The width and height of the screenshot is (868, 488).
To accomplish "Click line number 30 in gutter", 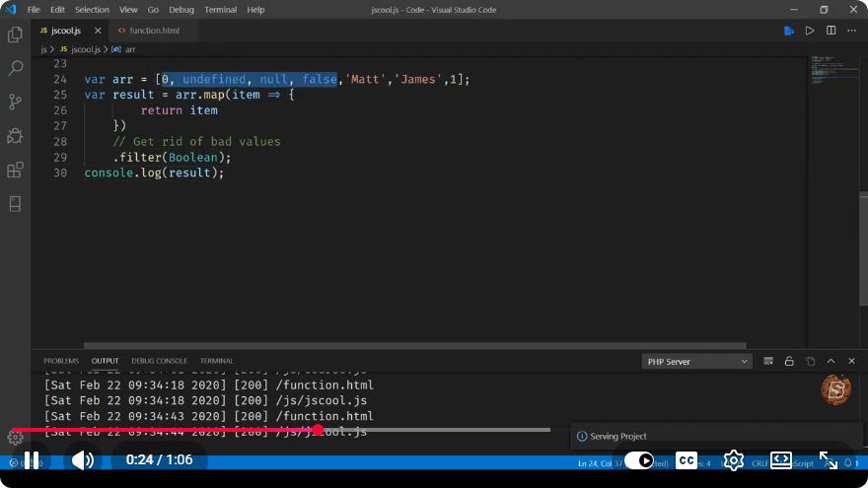I will (60, 173).
